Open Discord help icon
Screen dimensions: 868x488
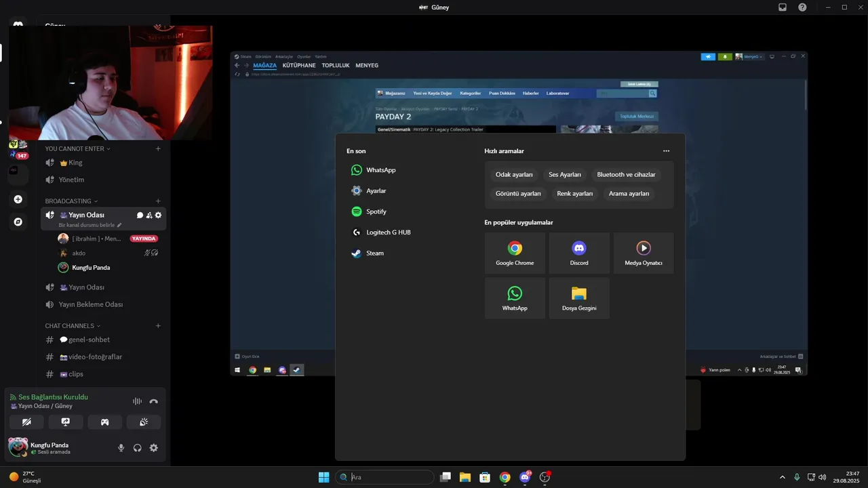[x=803, y=7]
